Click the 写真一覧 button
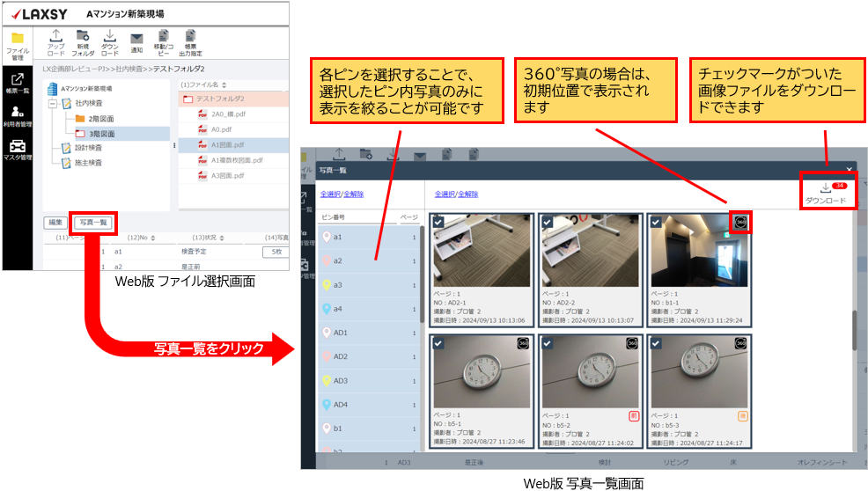The width and height of the screenshot is (868, 491). (92, 223)
